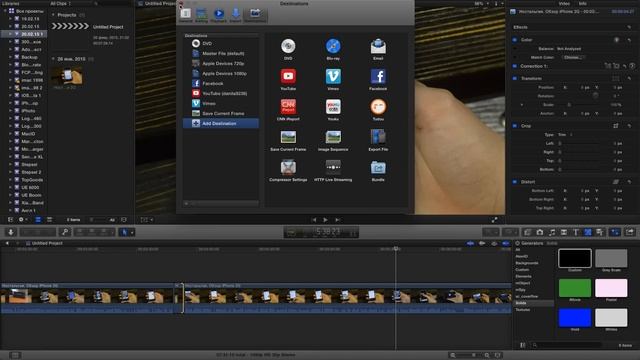Viewport: 640px width, 360px height.
Task: Switch to Playback preferences tab
Action: click(219, 15)
